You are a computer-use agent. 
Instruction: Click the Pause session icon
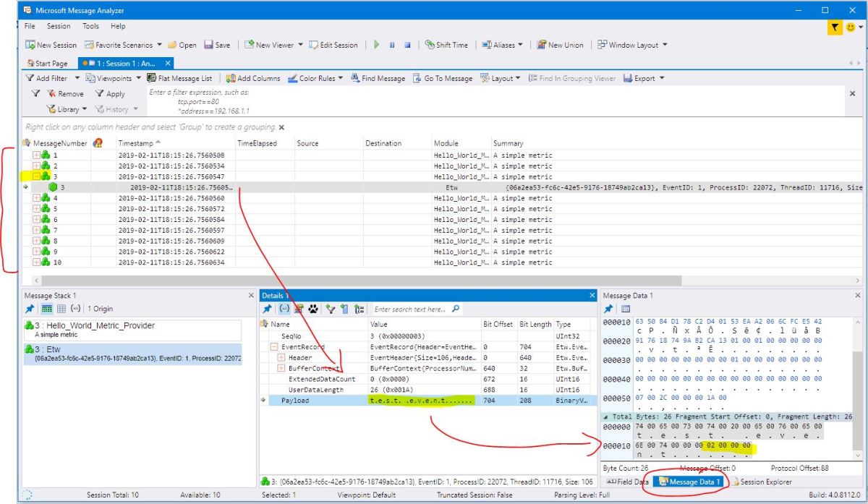(391, 45)
